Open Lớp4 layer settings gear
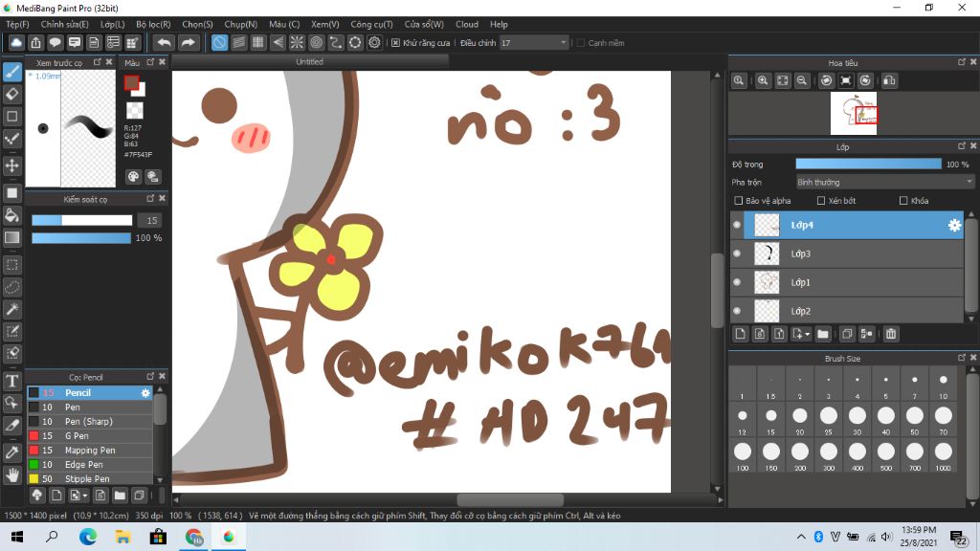Viewport: 980px width, 551px height. click(x=954, y=226)
